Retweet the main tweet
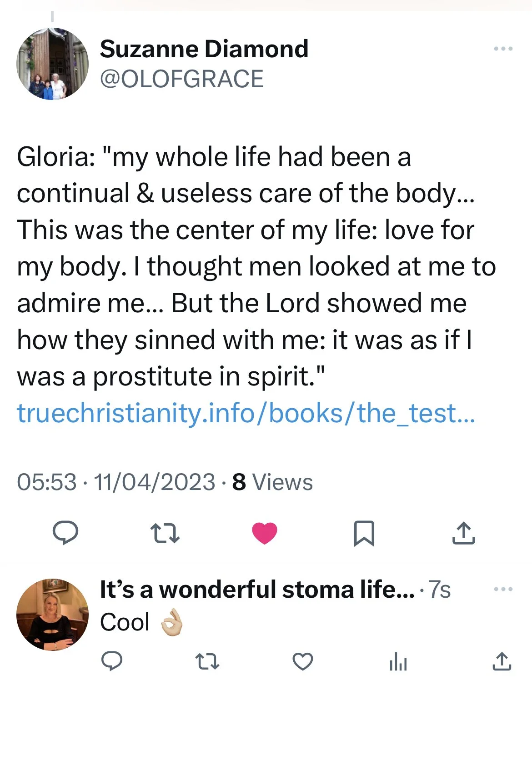 (165, 533)
